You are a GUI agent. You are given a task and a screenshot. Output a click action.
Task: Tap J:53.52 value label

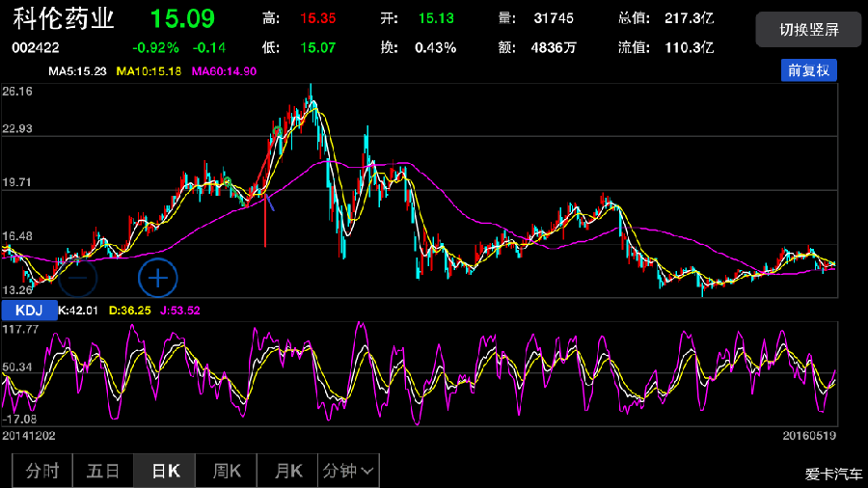(180, 311)
